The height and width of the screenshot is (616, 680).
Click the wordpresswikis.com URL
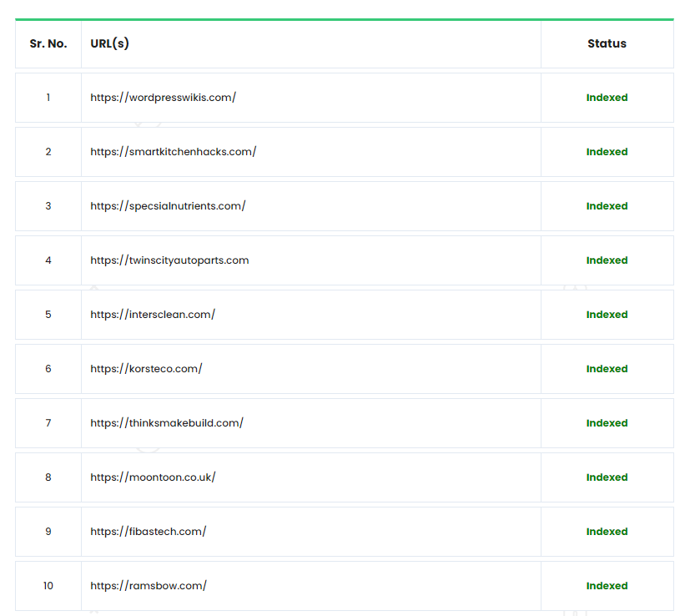[164, 98]
